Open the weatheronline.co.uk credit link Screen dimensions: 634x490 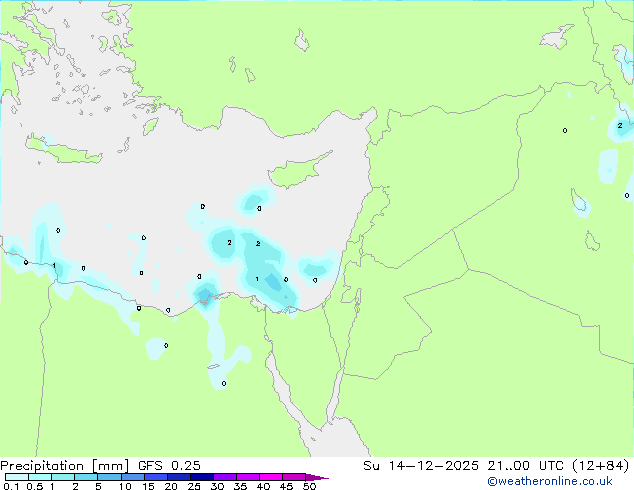[550, 481]
